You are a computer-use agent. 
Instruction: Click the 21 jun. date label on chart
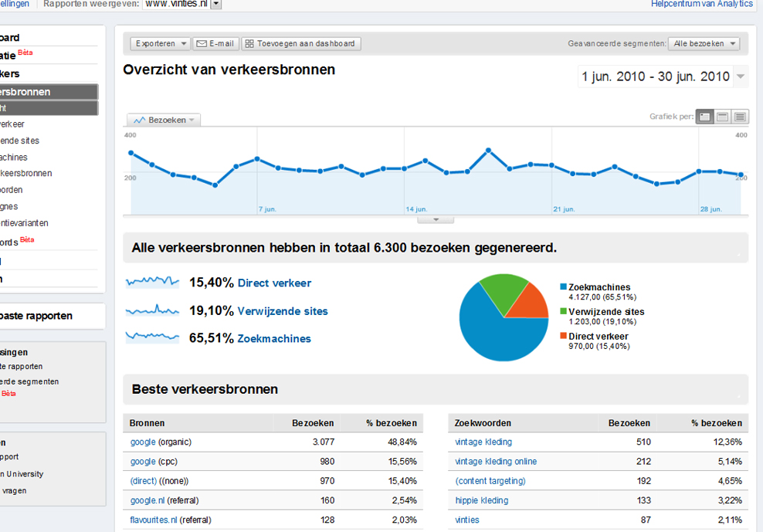564,209
